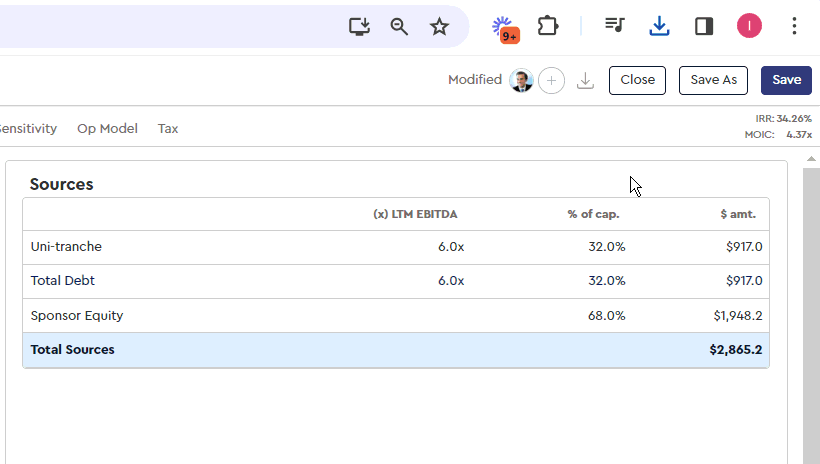The image size is (820, 464).
Task: Bookmark this page with the star icon
Action: [439, 26]
